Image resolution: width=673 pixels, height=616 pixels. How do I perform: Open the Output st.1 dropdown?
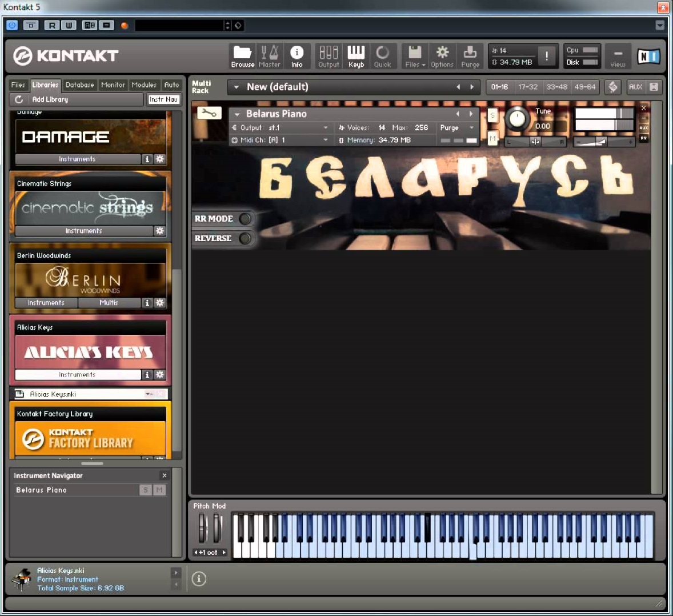[325, 127]
